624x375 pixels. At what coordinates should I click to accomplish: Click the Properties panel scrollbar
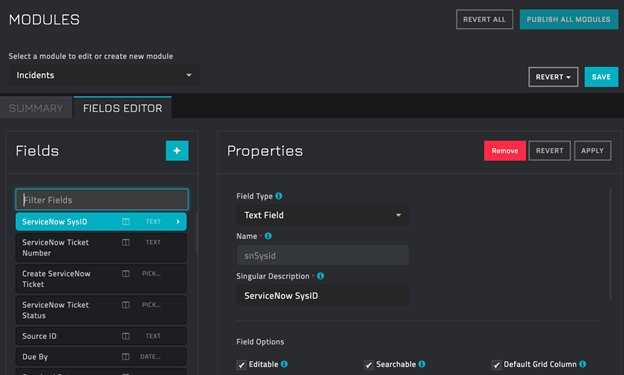coord(611,244)
